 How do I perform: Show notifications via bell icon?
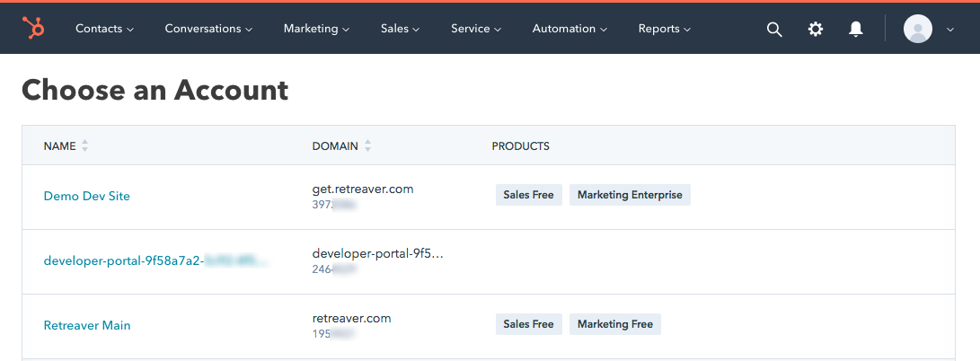point(856,29)
